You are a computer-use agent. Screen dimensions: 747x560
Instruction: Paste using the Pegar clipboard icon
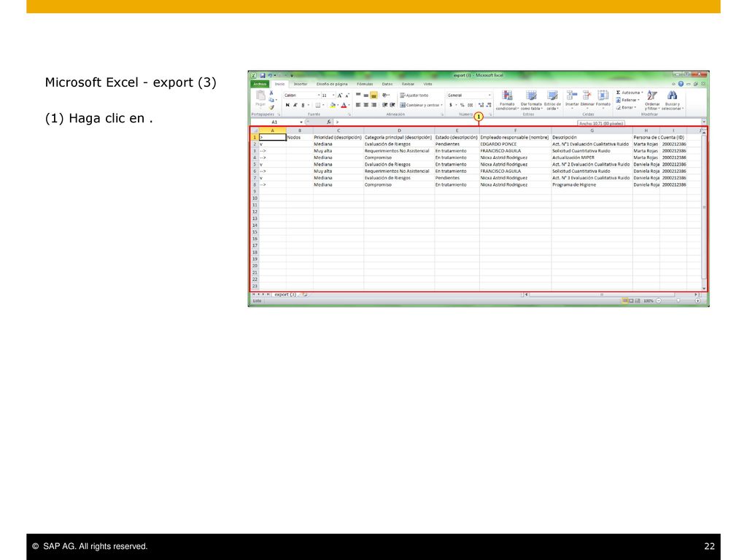260,97
